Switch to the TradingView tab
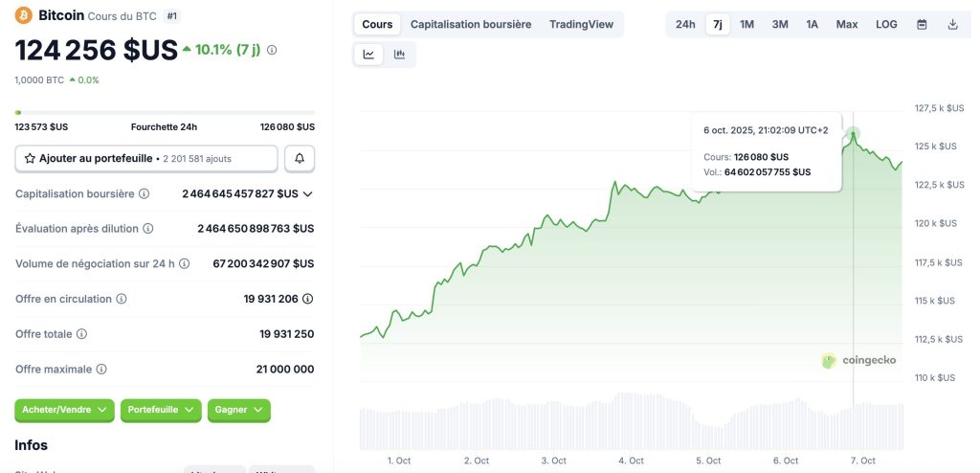The width and height of the screenshot is (980, 473). tap(581, 24)
